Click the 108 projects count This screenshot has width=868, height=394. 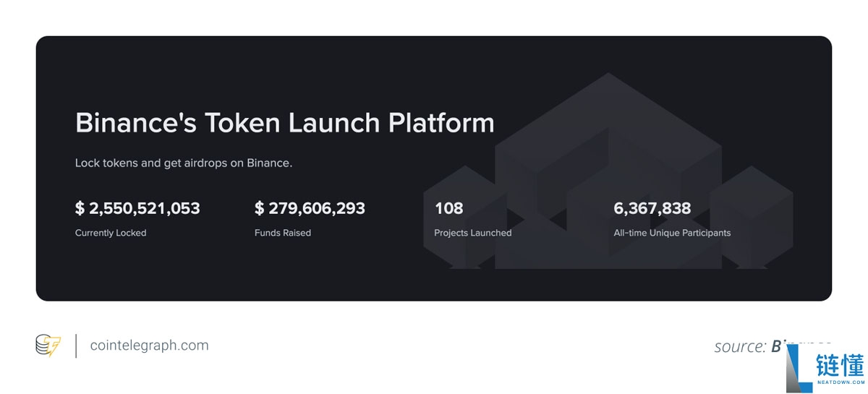coord(448,208)
